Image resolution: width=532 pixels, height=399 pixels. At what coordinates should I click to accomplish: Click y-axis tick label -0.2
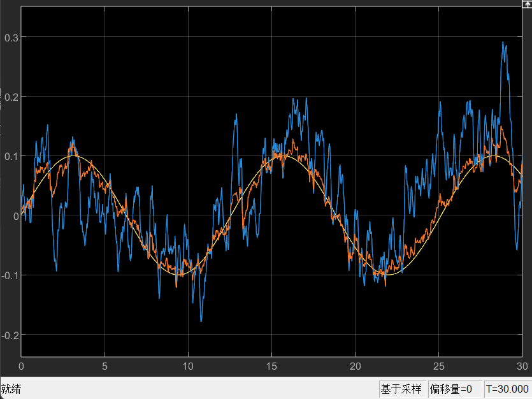tap(8, 335)
